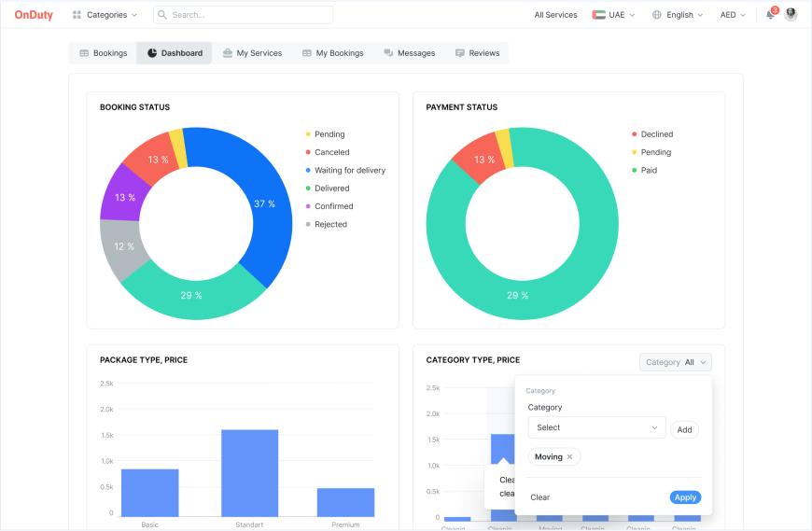Click the PAYMENT STATUS heading
Viewport: 812px width, 531px height.
click(461, 107)
